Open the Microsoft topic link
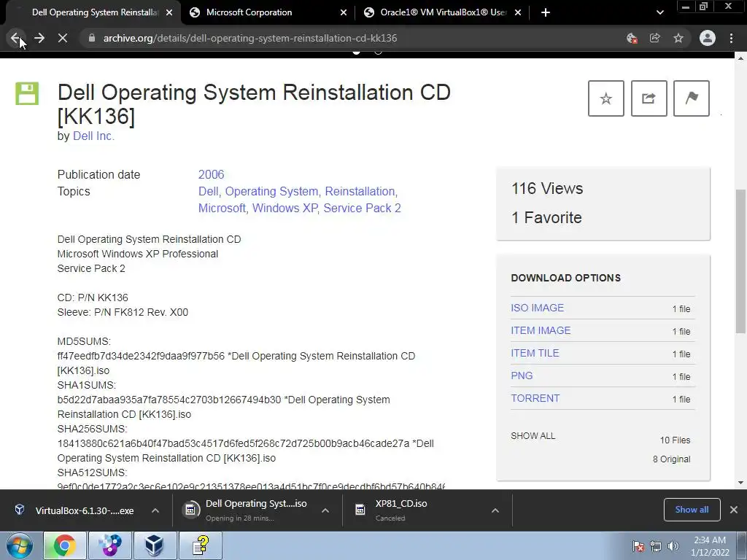 tap(222, 208)
